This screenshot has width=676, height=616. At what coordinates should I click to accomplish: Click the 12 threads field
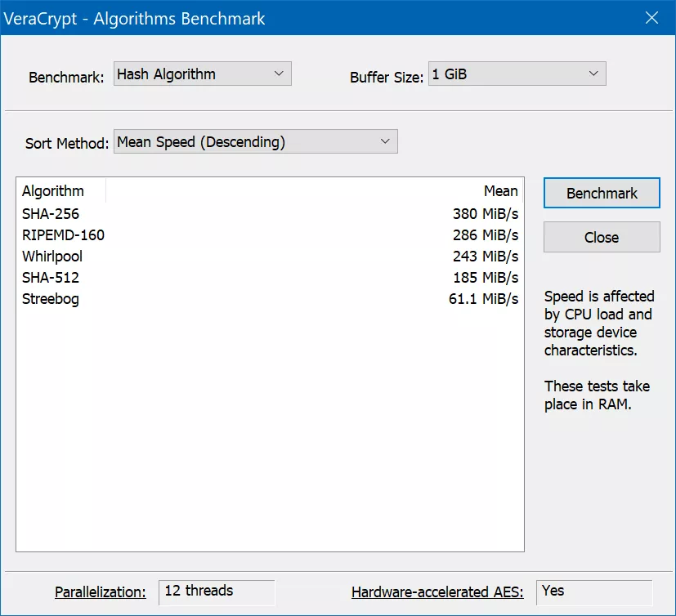(217, 592)
